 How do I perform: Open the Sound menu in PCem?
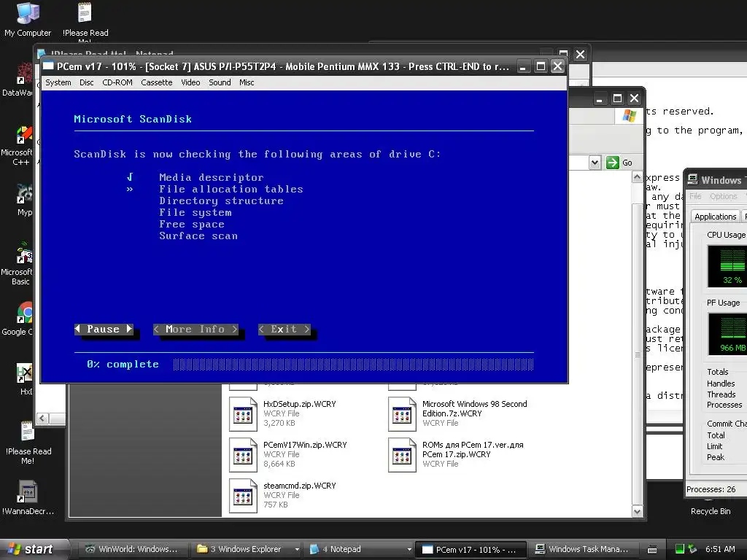(x=220, y=82)
